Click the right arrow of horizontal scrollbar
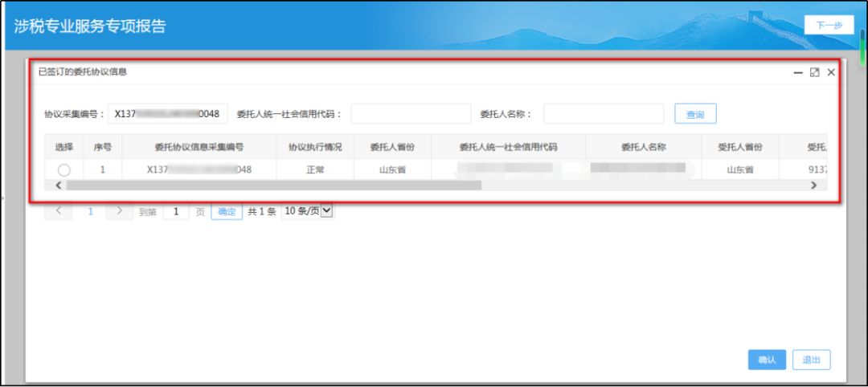Image resolution: width=868 pixels, height=387 pixels. tap(813, 185)
